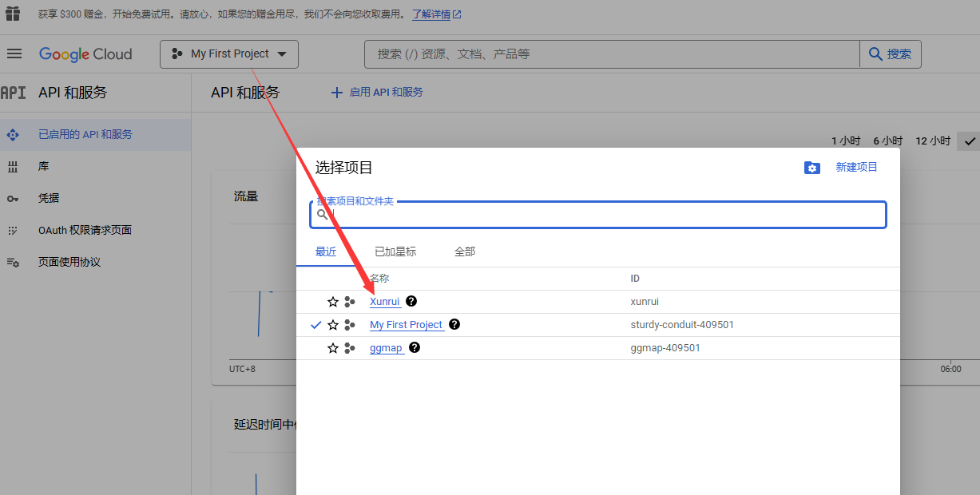Open the hamburger navigation menu
Screen dimensions: 980x495
14,53
